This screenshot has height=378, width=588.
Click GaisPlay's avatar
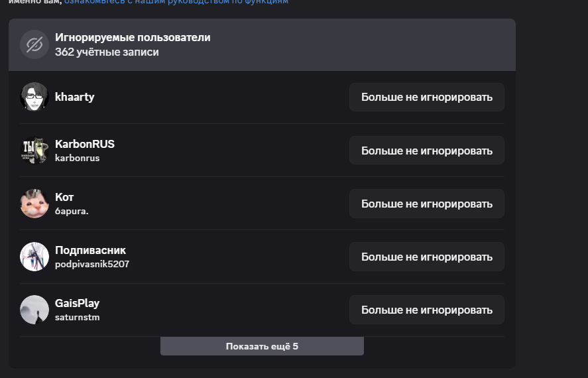click(34, 310)
